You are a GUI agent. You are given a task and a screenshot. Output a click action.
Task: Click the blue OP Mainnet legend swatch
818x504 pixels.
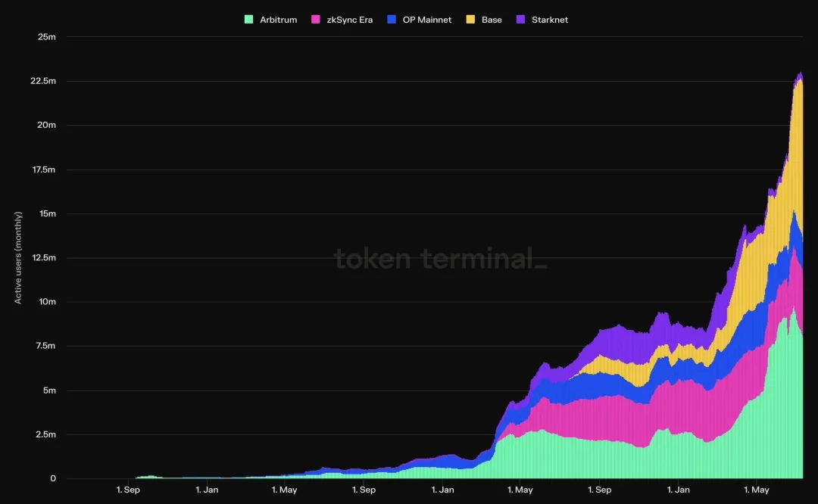pyautogui.click(x=391, y=20)
